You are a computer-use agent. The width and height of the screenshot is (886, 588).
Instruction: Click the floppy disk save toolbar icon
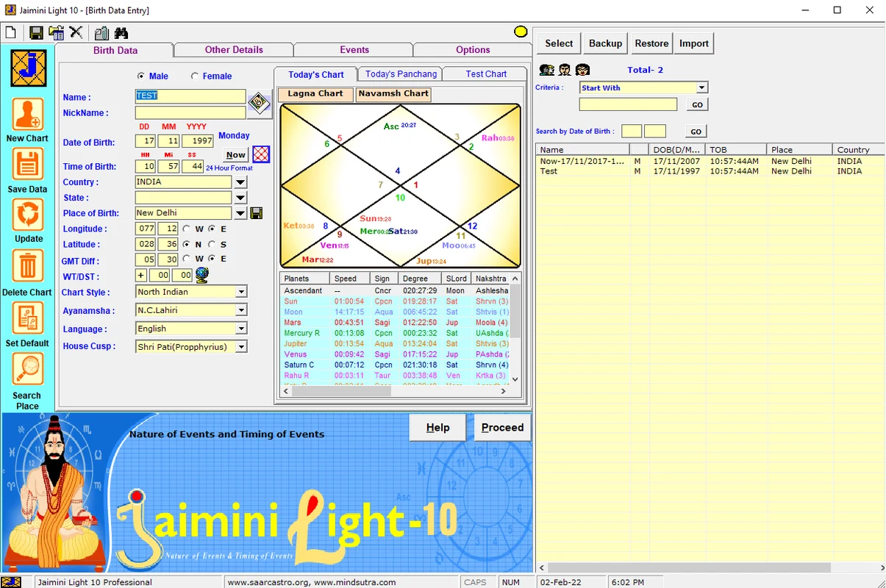pos(36,32)
